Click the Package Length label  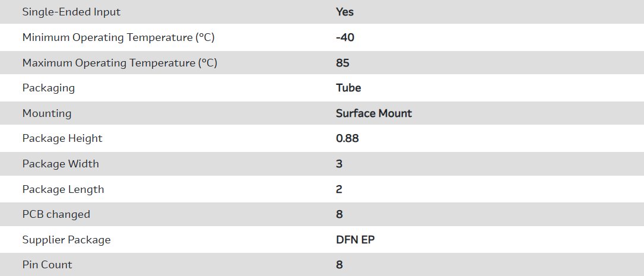pos(63,189)
